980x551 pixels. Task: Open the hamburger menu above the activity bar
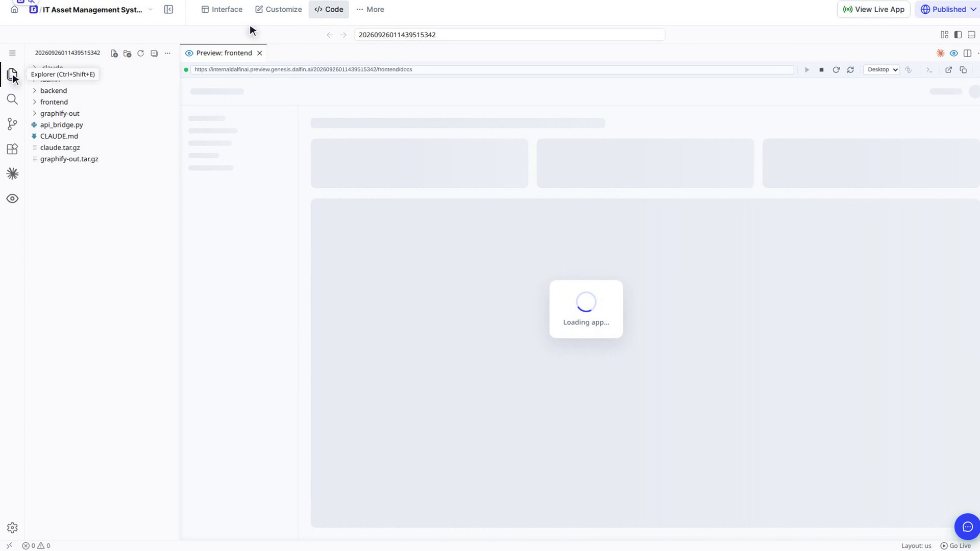[x=12, y=53]
